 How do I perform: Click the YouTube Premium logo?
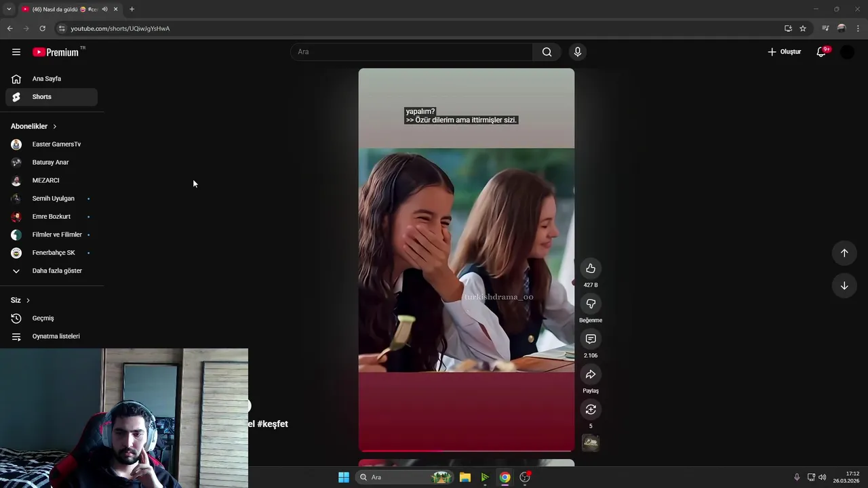point(56,52)
